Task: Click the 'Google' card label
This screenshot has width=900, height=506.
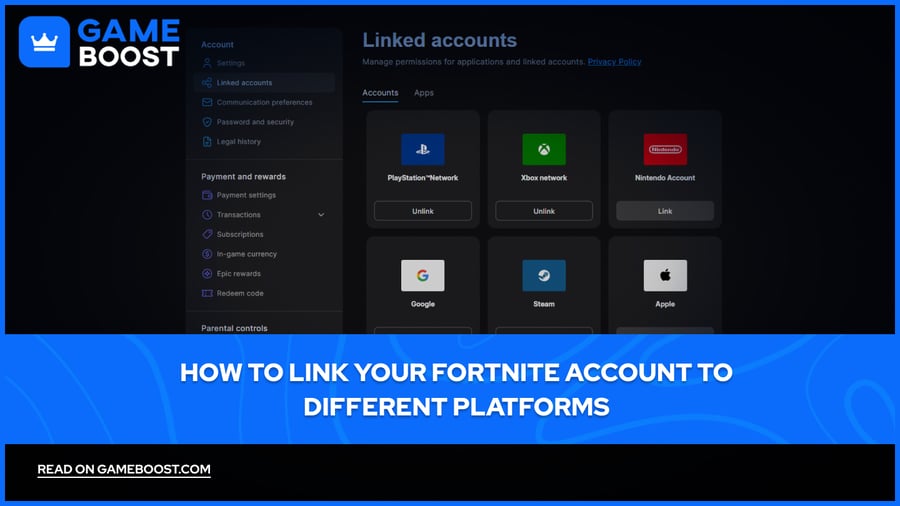Action: click(422, 304)
